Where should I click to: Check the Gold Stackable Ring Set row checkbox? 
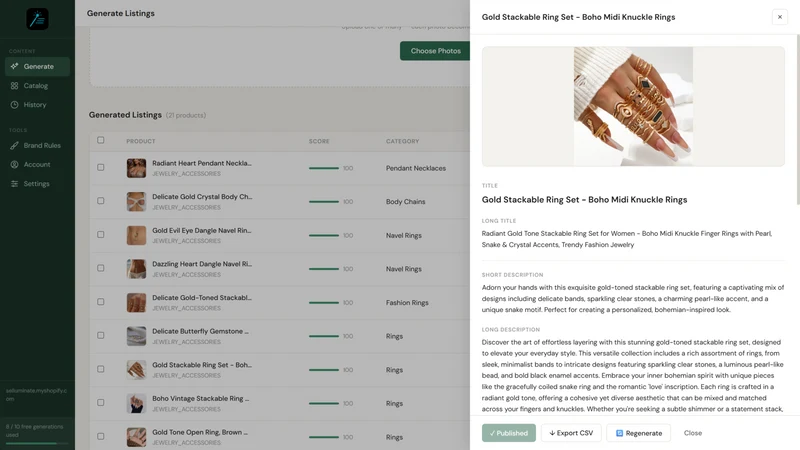tap(101, 369)
